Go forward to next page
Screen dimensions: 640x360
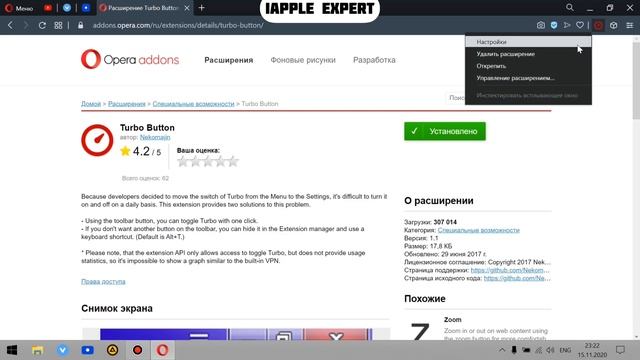26,25
